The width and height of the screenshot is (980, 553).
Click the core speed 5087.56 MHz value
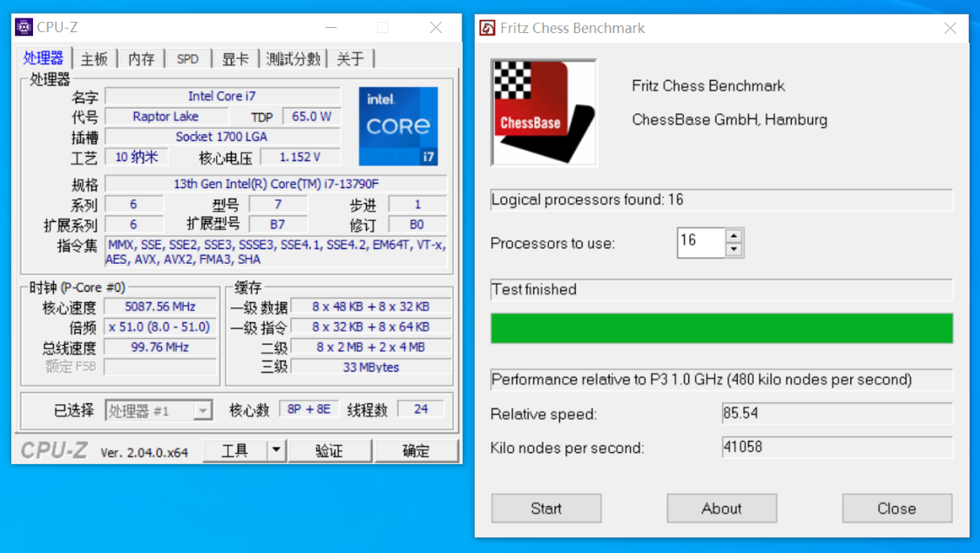(x=160, y=307)
